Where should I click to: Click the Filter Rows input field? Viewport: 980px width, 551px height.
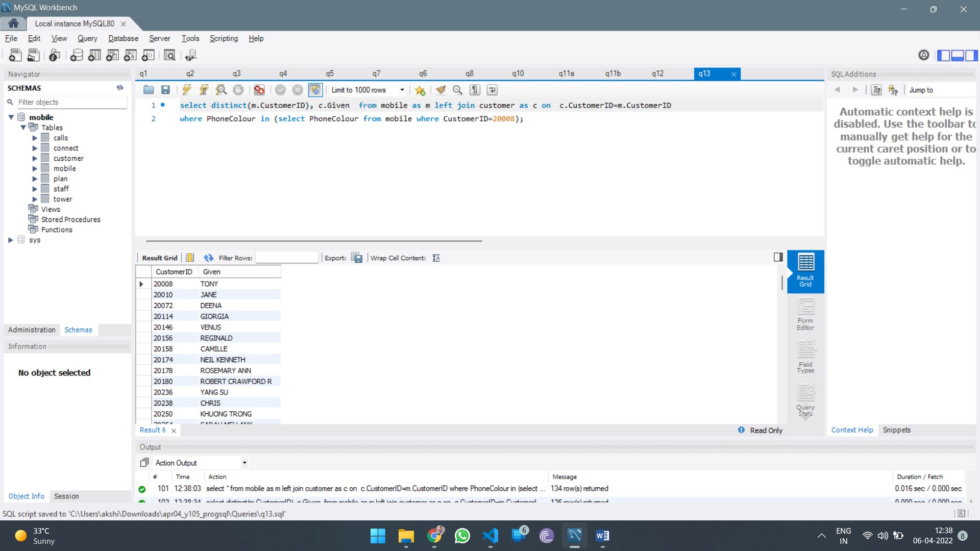click(x=287, y=258)
